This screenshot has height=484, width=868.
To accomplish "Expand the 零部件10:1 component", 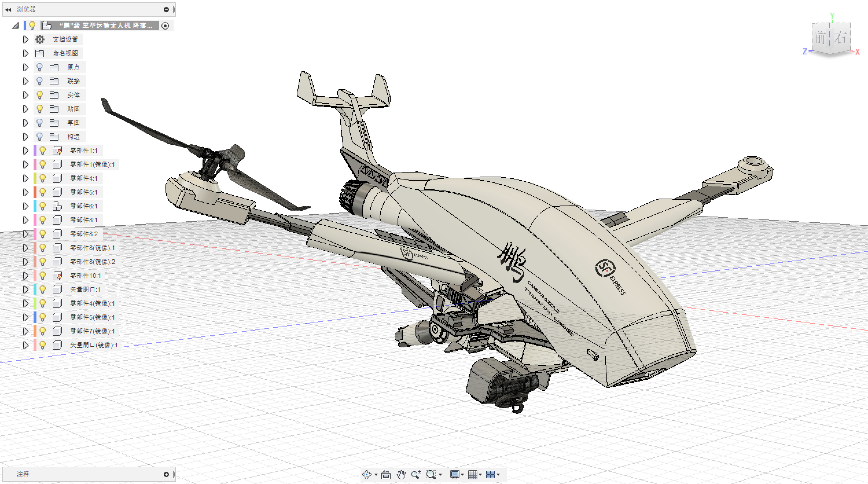I will coord(26,275).
